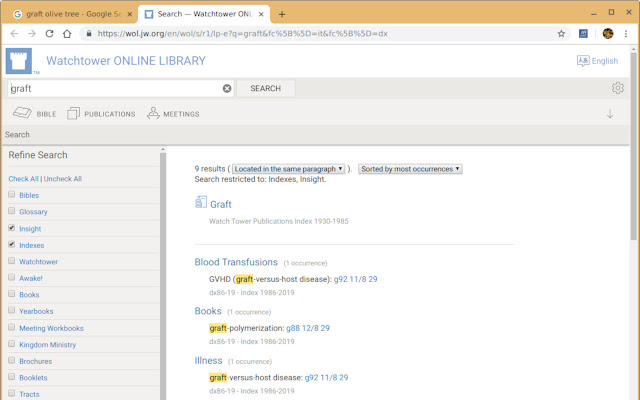The image size is (640, 400).
Task: Uncheck the Insight checkbox
Action: pos(11,228)
